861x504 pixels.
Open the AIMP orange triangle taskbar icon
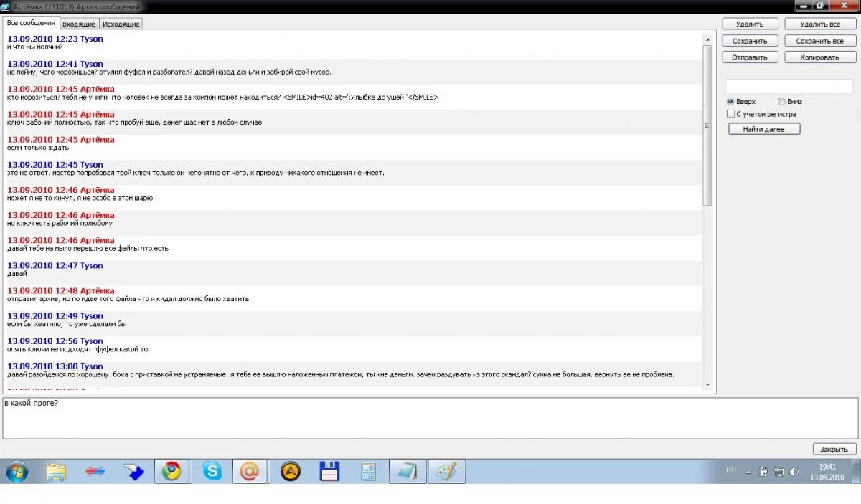pos(291,472)
